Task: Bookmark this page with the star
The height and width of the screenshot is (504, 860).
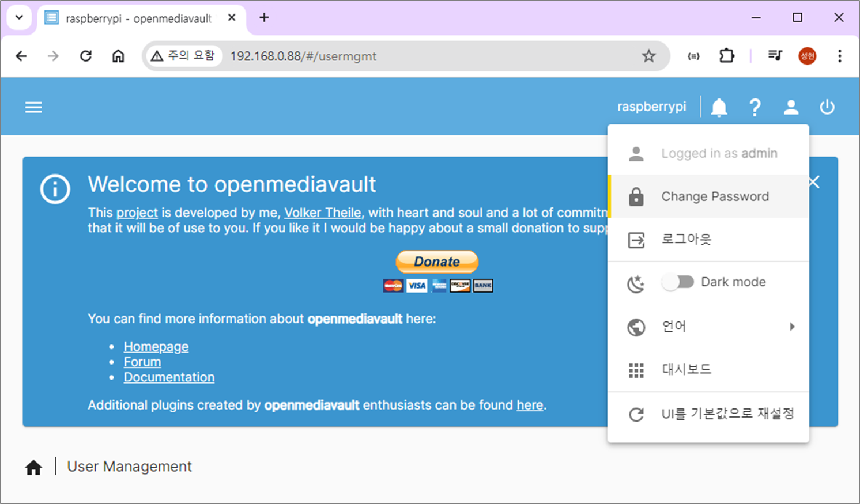Action: pos(649,56)
